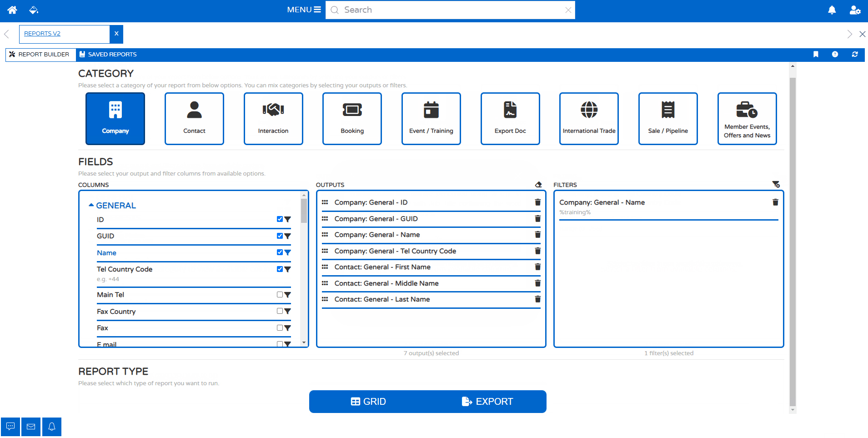Delete Company: General - ID output

tap(537, 202)
